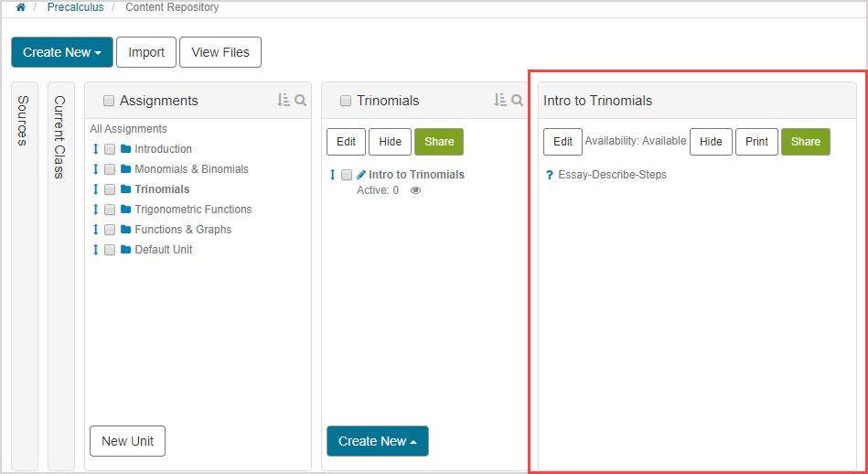Search within Assignments panel
Screen dimensions: 868x474
(300, 100)
